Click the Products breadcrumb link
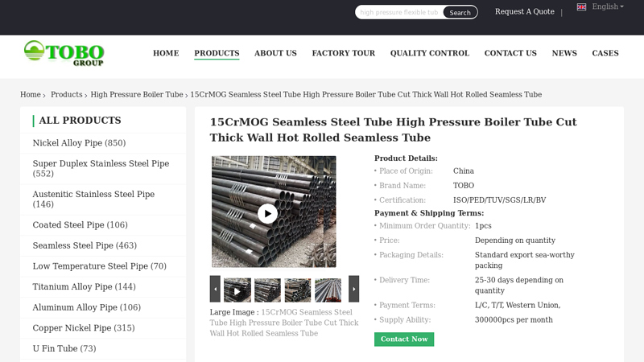Screen dimensions: 644x362 point(67,94)
